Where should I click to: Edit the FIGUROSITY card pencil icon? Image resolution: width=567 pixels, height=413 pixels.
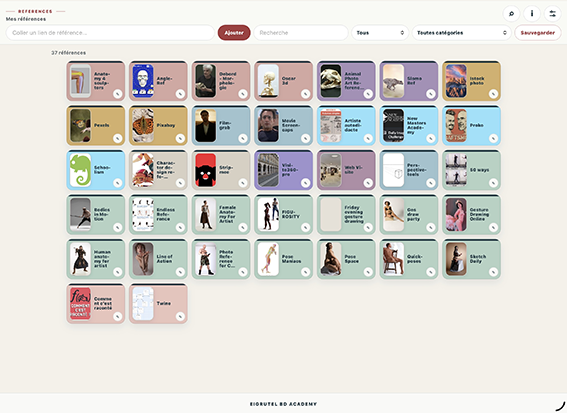(306, 227)
